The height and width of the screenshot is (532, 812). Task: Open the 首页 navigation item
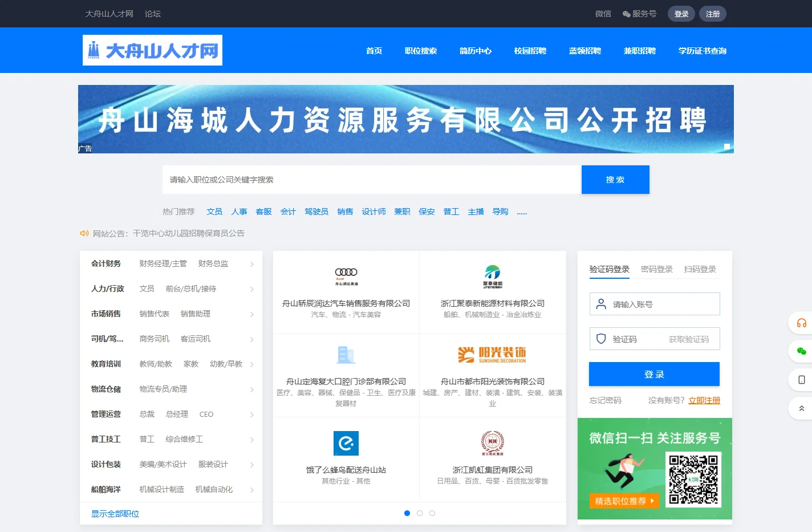click(x=374, y=51)
